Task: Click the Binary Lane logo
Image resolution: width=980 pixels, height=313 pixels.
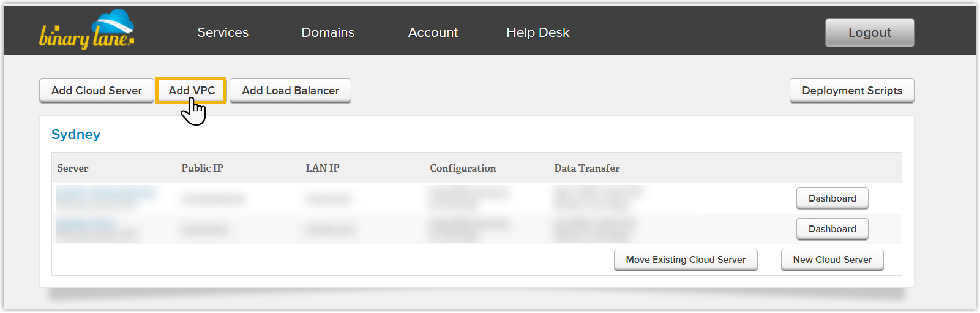Action: pos(86,31)
